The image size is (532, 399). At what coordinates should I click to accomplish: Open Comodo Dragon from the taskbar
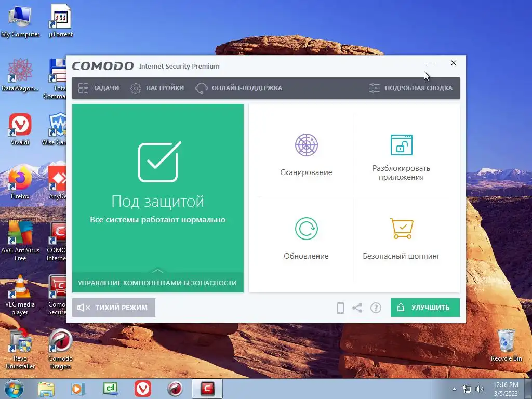coord(175,389)
